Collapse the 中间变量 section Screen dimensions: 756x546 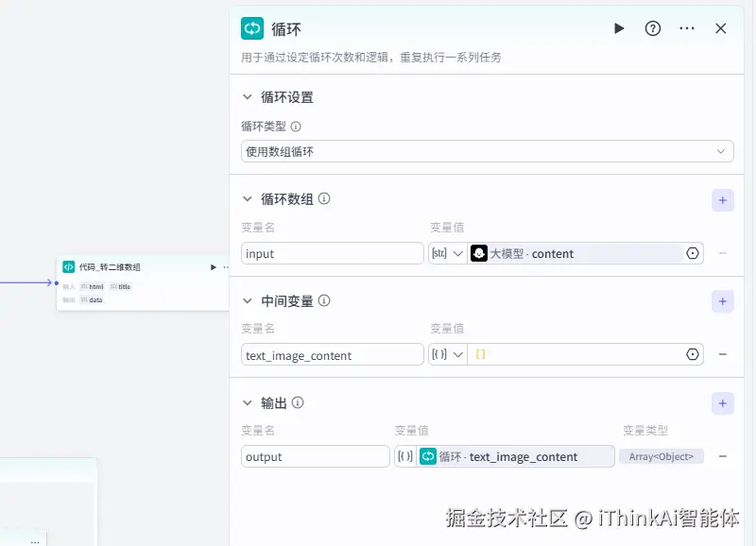[x=248, y=300]
